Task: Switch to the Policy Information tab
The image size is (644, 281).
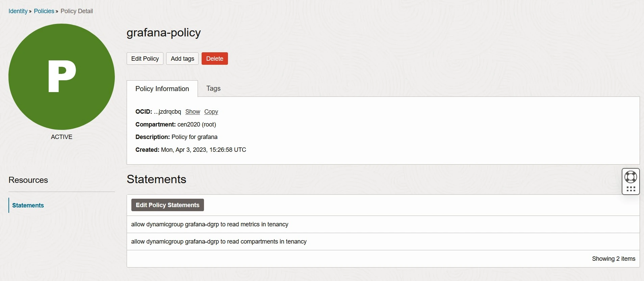Action: (x=162, y=89)
